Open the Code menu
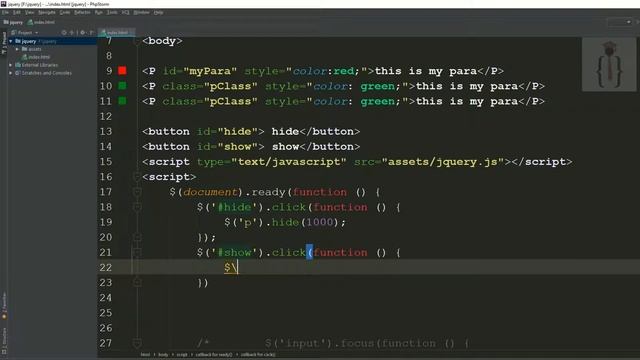The image size is (640, 360). point(64,13)
